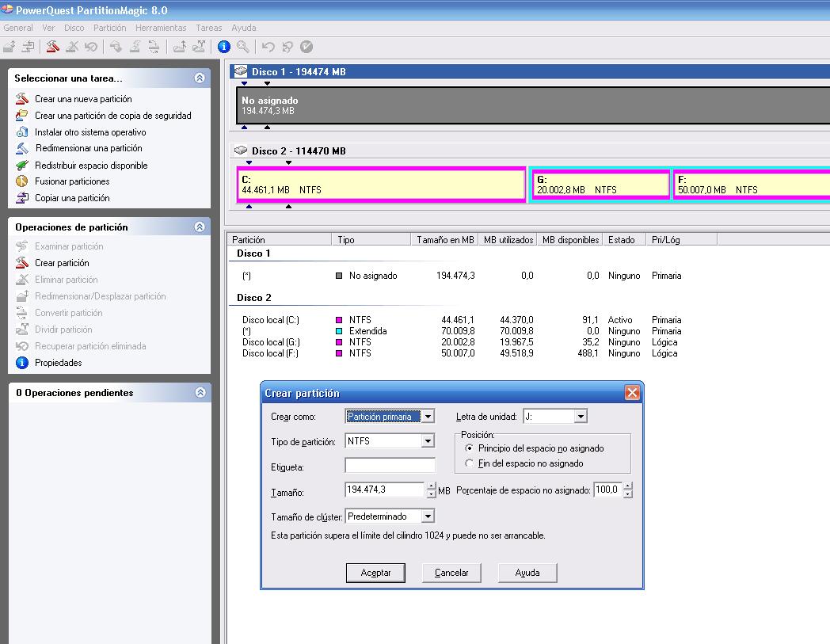Click Propiedades in partition operations
830x644 pixels.
point(59,362)
